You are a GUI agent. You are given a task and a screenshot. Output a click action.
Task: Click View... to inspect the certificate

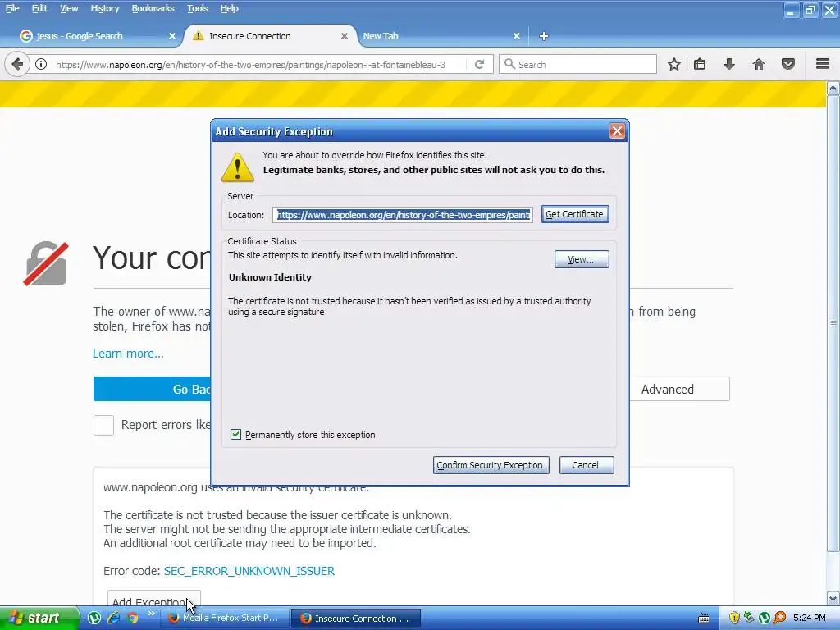pyautogui.click(x=582, y=259)
